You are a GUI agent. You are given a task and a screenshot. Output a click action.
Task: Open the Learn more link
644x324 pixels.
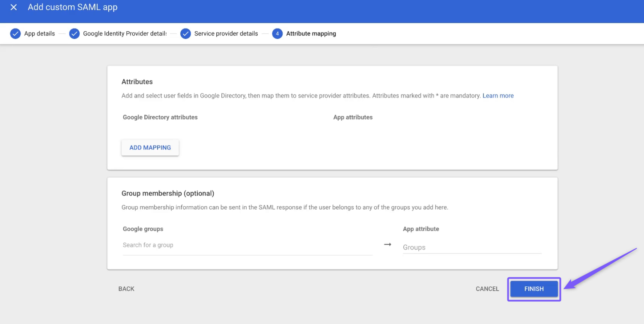(x=498, y=96)
